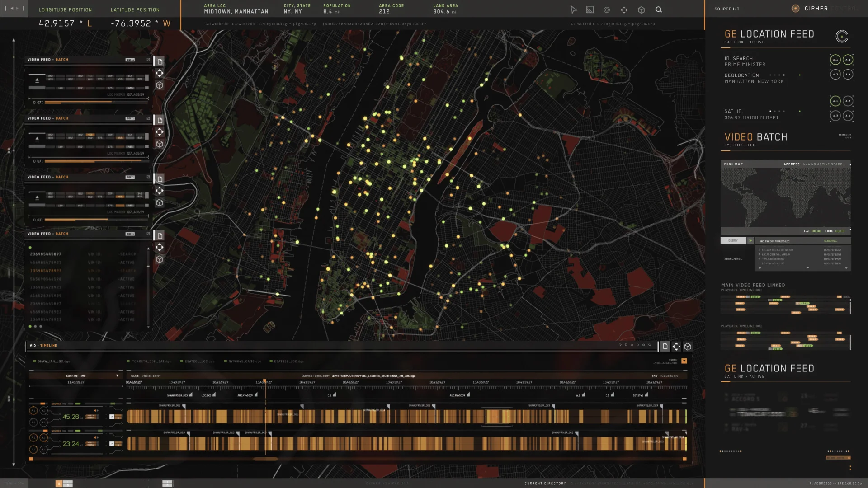The image size is (868, 488).
Task: Click cube icon beside third Video Feed panel
Action: 160,203
